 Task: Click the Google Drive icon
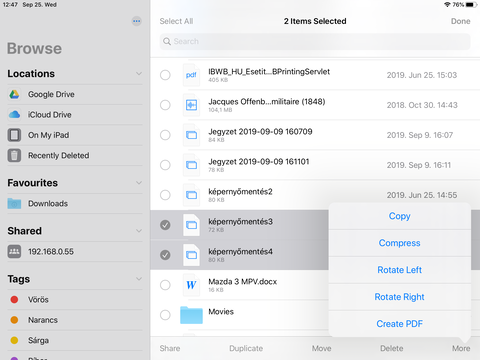(x=14, y=94)
